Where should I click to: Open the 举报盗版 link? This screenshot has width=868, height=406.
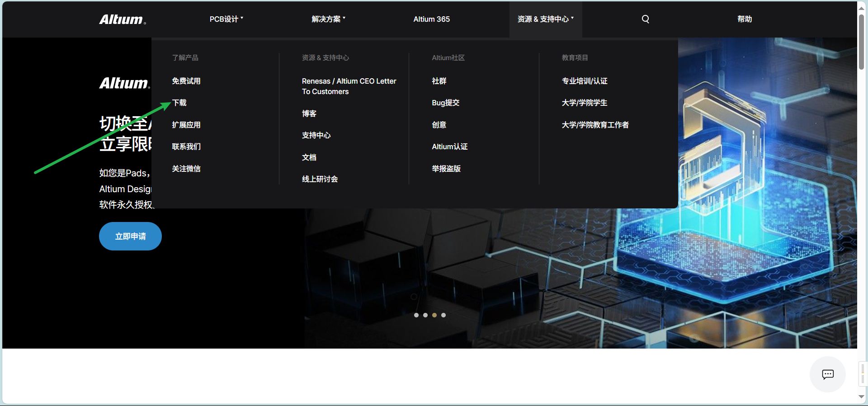[x=446, y=169]
